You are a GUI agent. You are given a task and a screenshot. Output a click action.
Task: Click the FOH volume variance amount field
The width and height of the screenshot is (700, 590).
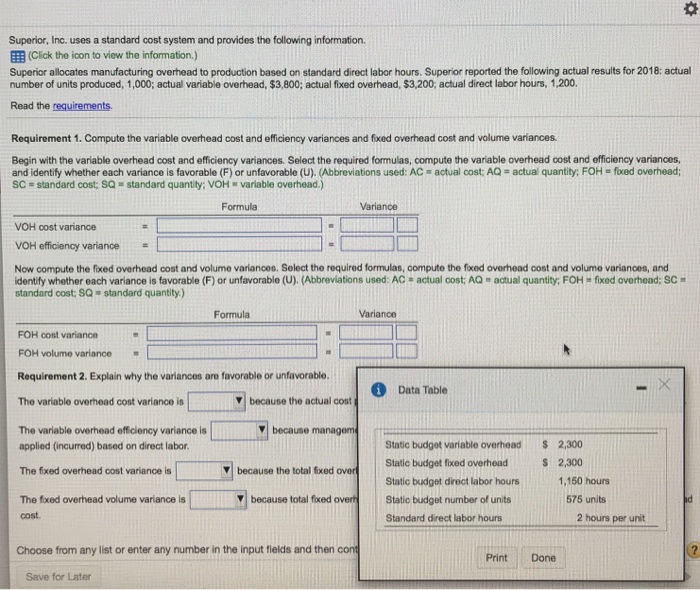pos(366,351)
